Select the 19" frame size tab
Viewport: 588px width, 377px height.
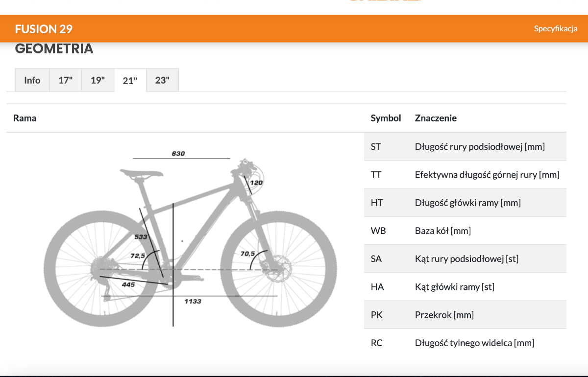click(98, 80)
